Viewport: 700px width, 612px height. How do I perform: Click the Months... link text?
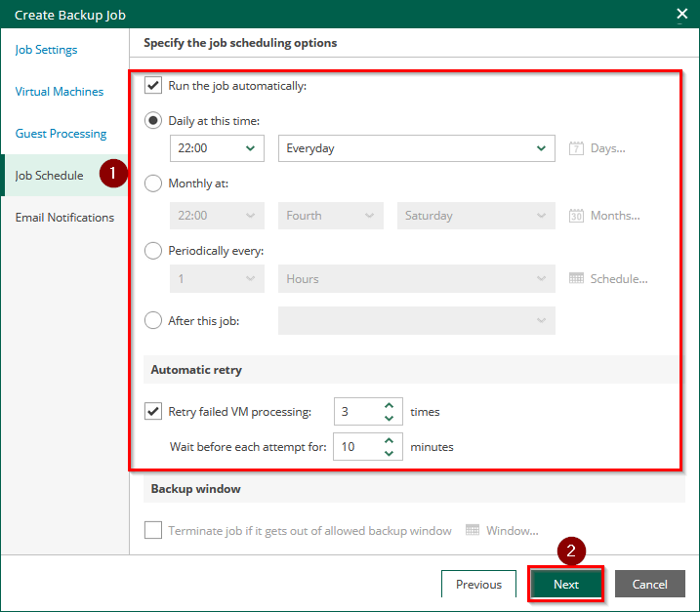click(x=615, y=216)
